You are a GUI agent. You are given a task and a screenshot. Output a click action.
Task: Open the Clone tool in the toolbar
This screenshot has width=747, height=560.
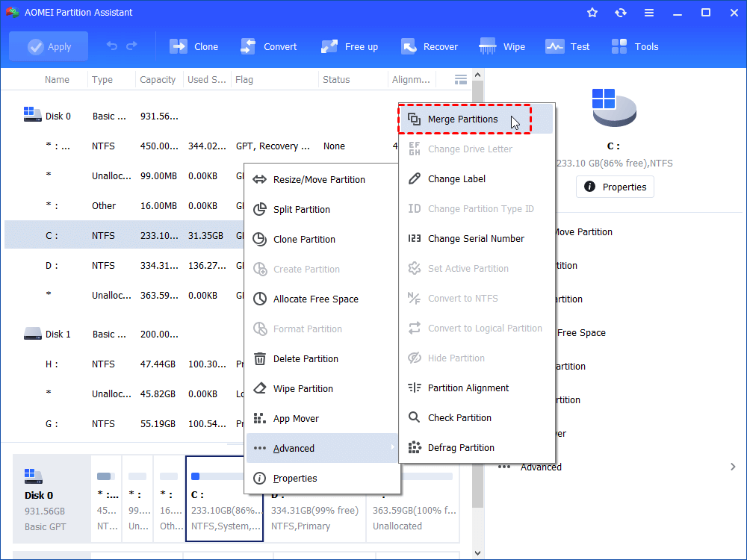193,46
